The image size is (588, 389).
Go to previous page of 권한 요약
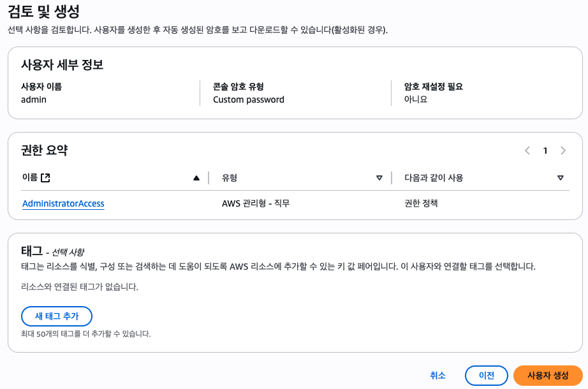527,150
